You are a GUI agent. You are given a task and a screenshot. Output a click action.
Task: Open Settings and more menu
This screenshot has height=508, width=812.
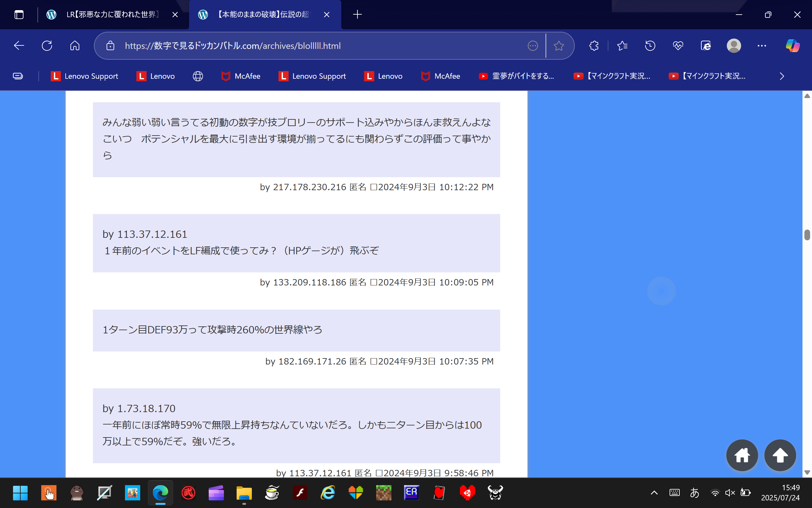(x=762, y=46)
